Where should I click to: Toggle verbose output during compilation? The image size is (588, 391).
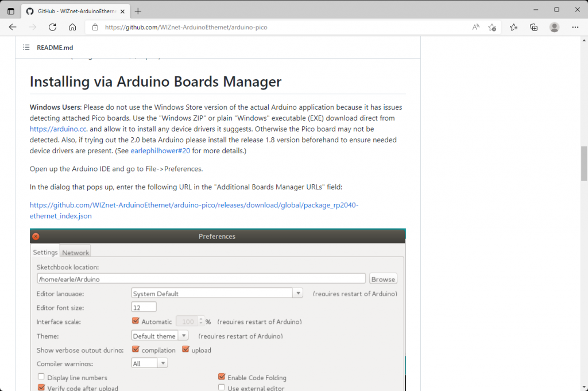tap(136, 350)
